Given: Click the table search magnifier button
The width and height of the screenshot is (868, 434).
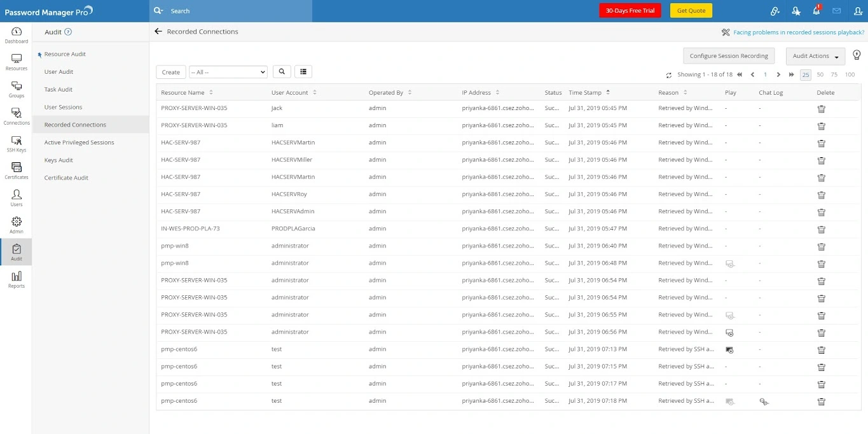Looking at the screenshot, I should coord(282,72).
